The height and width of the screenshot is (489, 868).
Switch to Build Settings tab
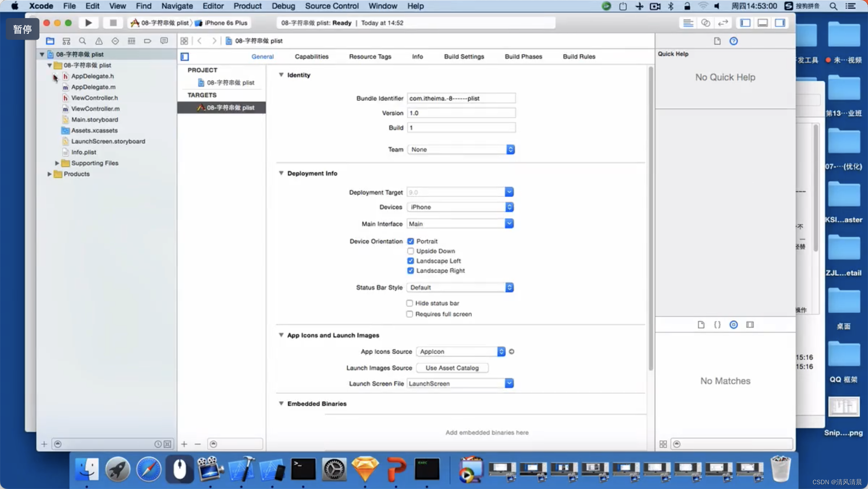[464, 56]
